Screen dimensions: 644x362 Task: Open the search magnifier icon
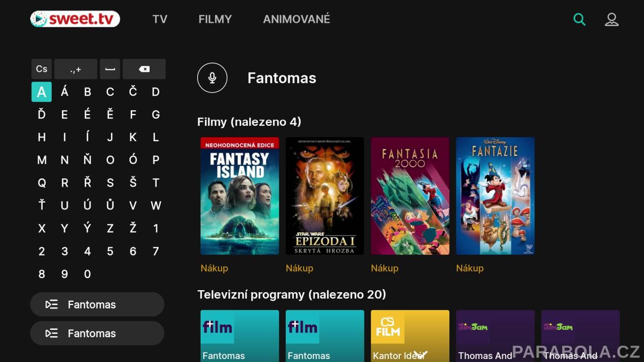pos(579,19)
